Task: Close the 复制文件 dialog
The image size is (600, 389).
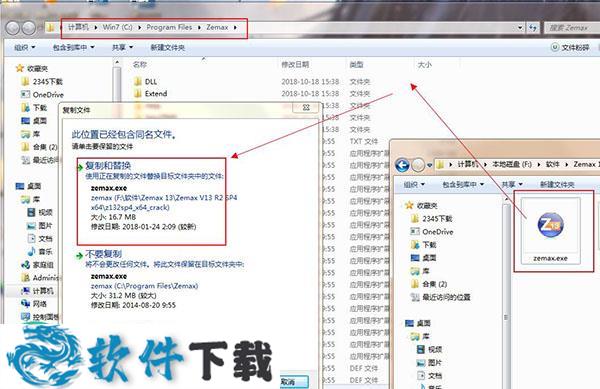Action: (x=306, y=108)
